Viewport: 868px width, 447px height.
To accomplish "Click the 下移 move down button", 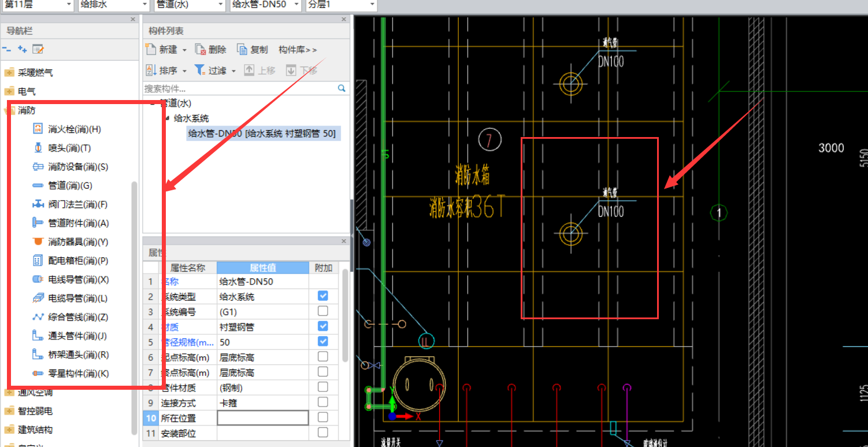I will (301, 70).
